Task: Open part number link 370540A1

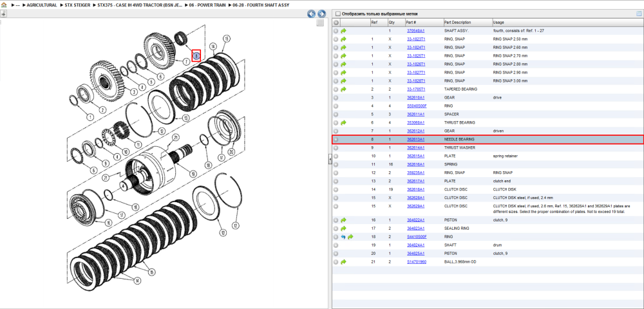Action: (415, 31)
